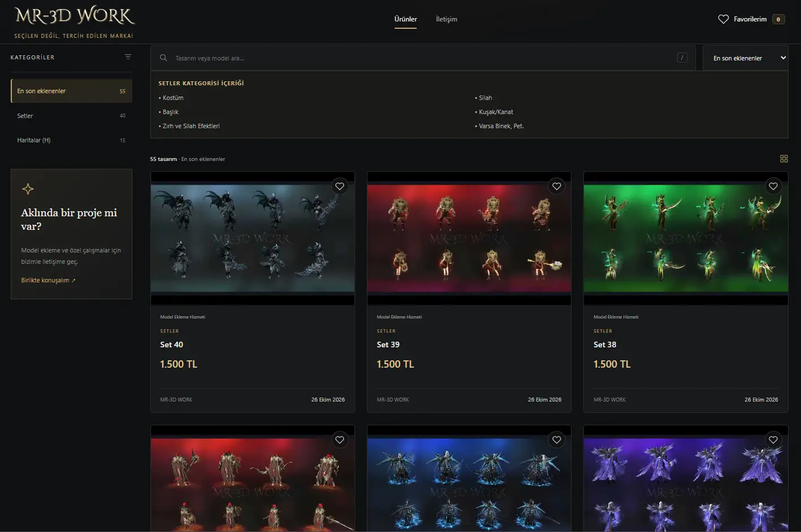Viewport: 801px width, 532px height.
Task: Toggle the Kategoriler filter icon
Action: [x=128, y=57]
